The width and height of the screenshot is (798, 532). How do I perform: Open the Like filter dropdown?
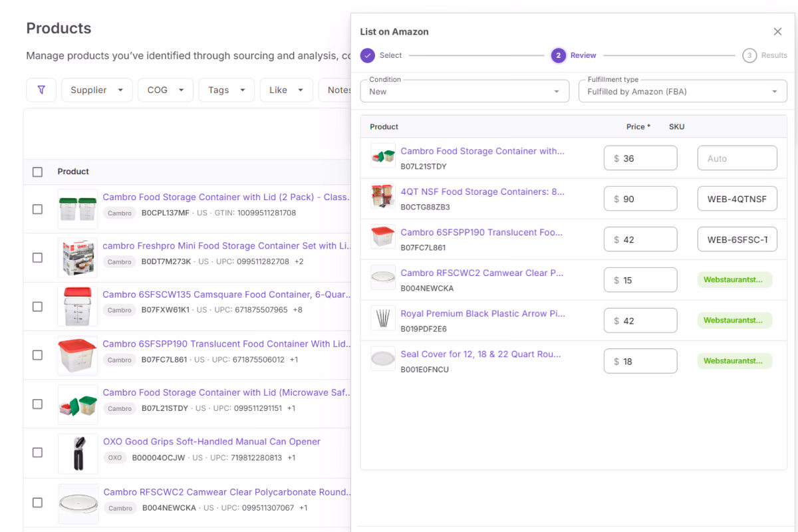(x=287, y=90)
